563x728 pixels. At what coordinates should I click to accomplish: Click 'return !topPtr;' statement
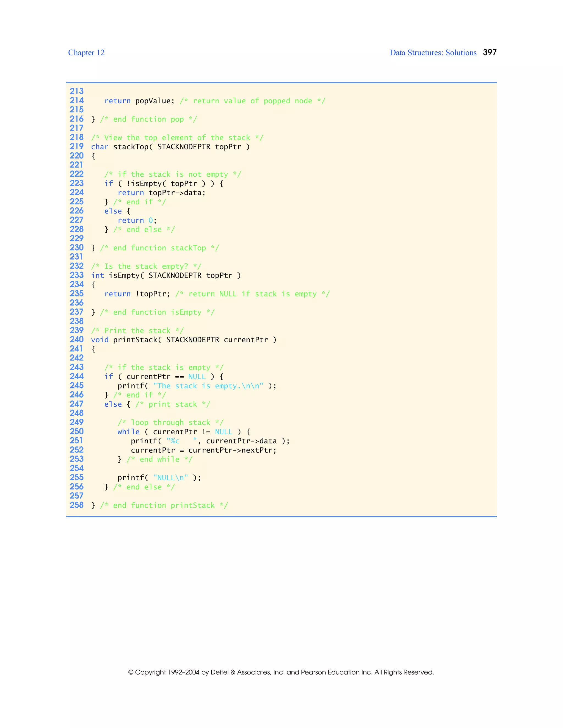(x=137, y=294)
